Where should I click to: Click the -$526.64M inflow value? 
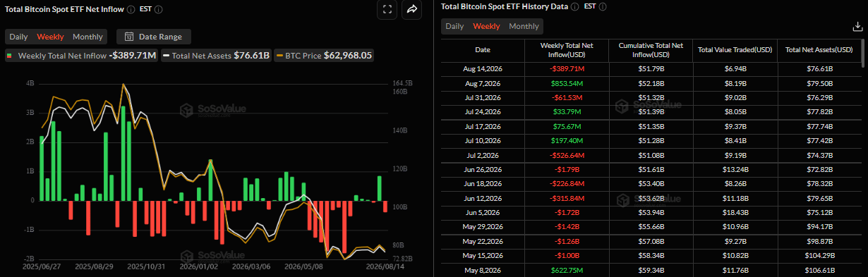point(566,155)
